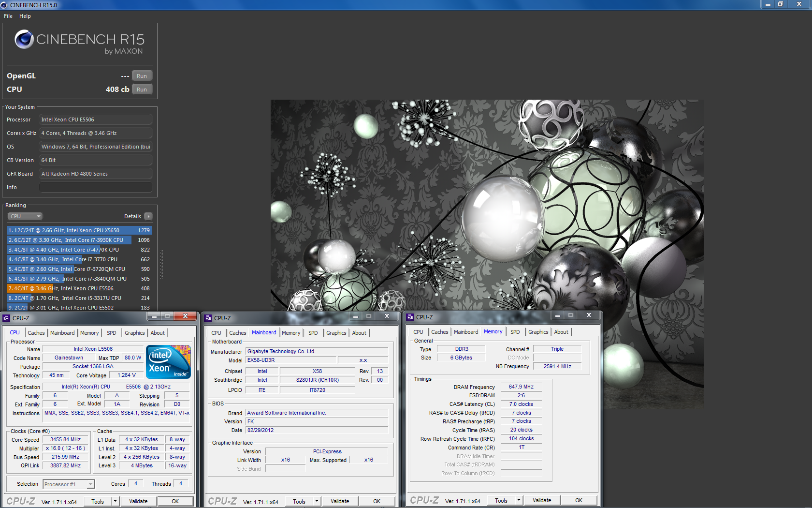Image resolution: width=812 pixels, height=508 pixels.
Task: Minimize the Cinebench main window
Action: 768,4
